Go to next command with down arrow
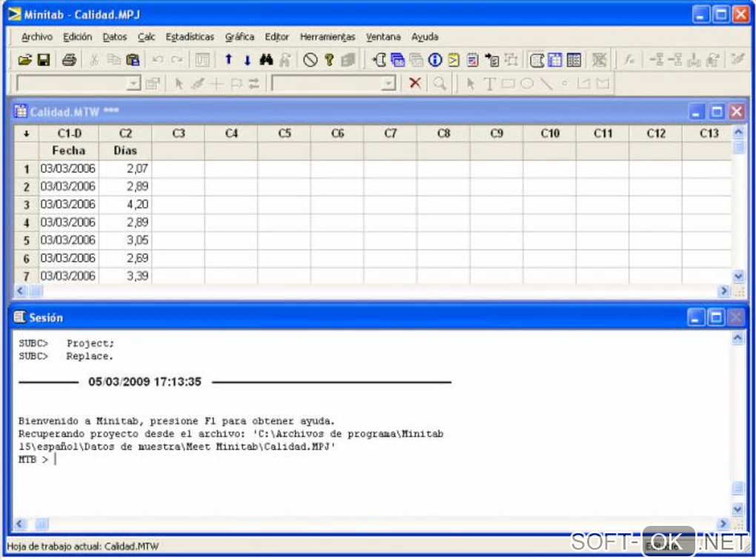Viewport: 756px width, 560px height. (x=248, y=60)
